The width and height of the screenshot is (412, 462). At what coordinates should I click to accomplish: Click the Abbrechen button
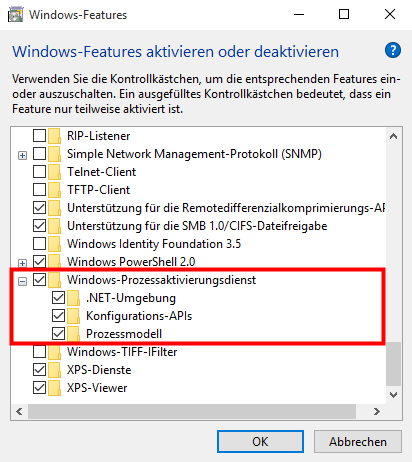click(x=358, y=442)
